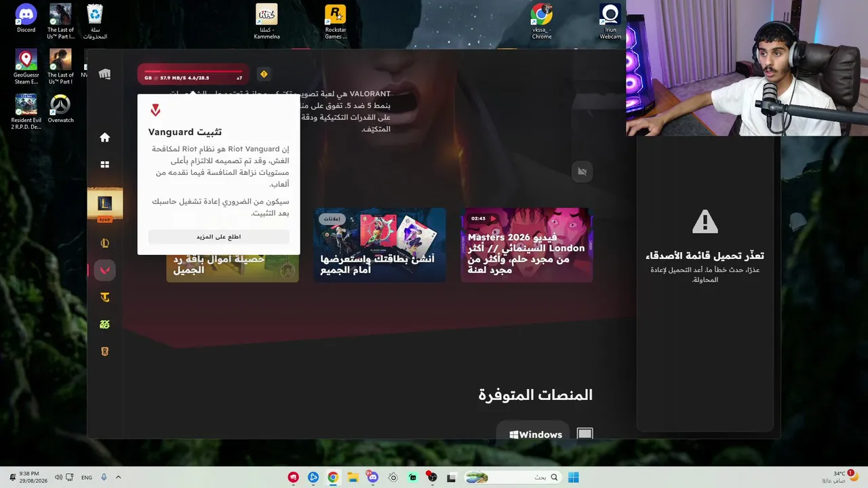The image size is (868, 488).
Task: Open the Riot Client taskbar icon
Action: click(293, 478)
